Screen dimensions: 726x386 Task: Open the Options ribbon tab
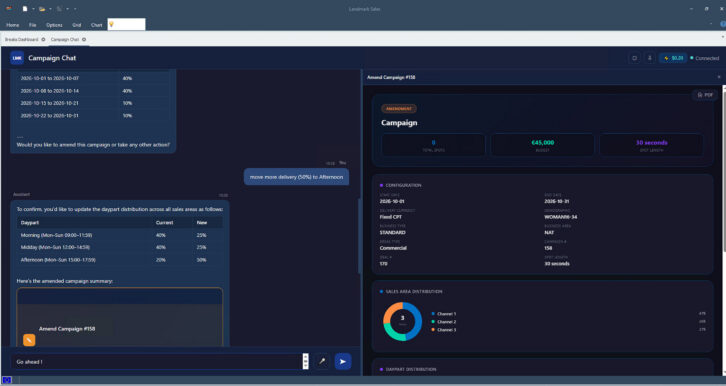click(54, 25)
